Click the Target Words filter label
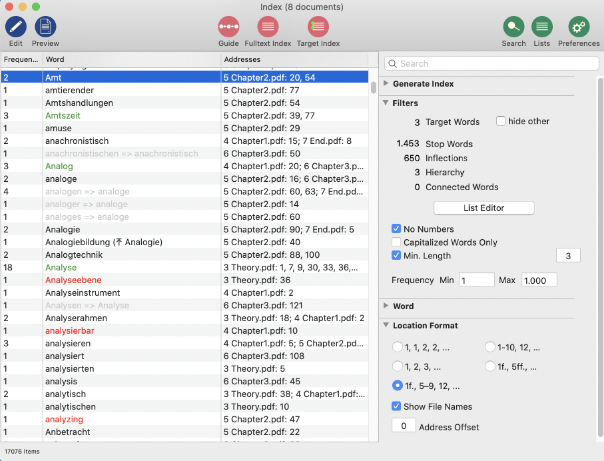Viewport: 604px width, 461px height. [452, 122]
